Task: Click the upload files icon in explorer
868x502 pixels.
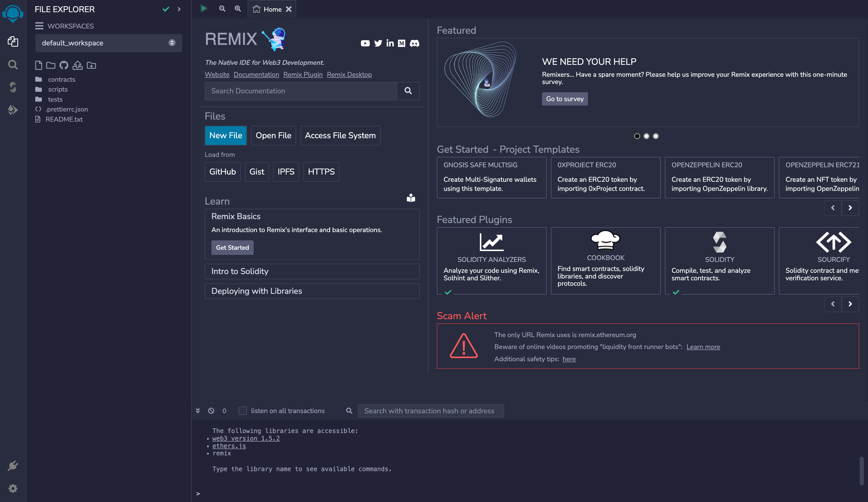Action: tap(77, 65)
